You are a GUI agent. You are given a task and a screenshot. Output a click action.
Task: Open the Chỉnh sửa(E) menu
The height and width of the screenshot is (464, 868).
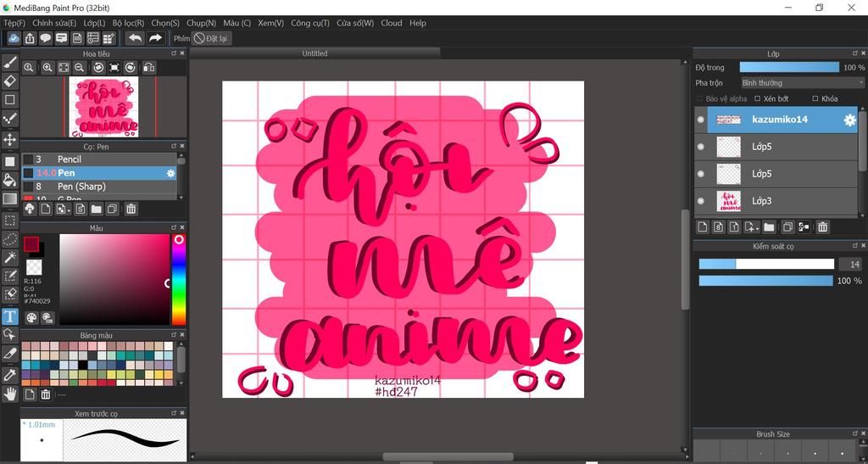pyautogui.click(x=54, y=23)
